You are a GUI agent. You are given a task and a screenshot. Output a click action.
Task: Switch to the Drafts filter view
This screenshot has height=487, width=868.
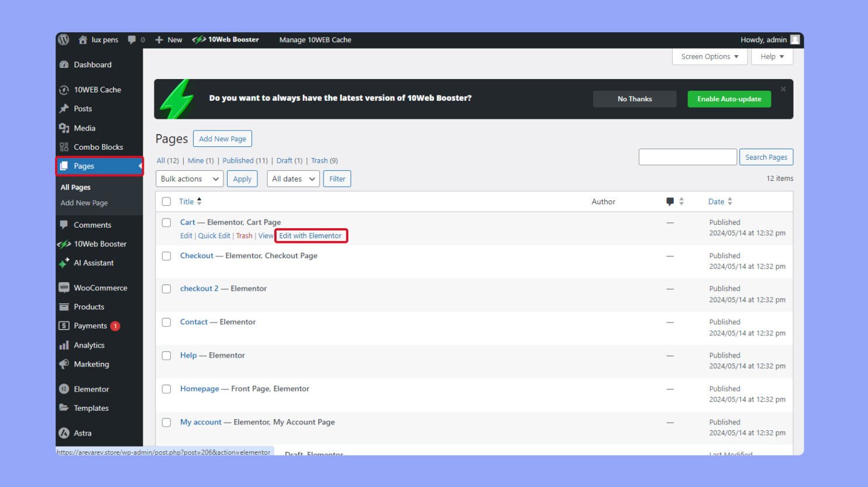coord(285,160)
